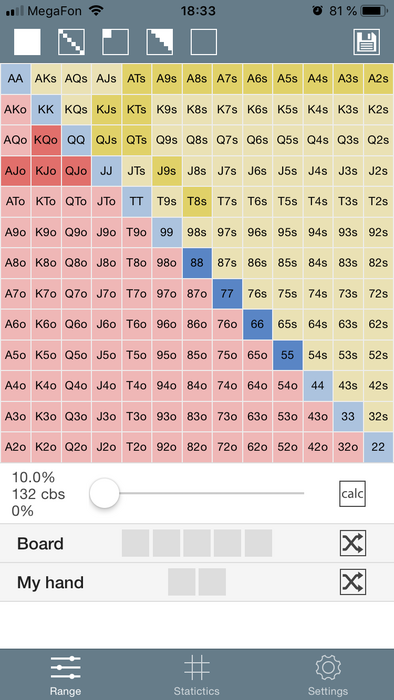Select the first My hand card slot
The width and height of the screenshot is (394, 700).
[x=182, y=582]
